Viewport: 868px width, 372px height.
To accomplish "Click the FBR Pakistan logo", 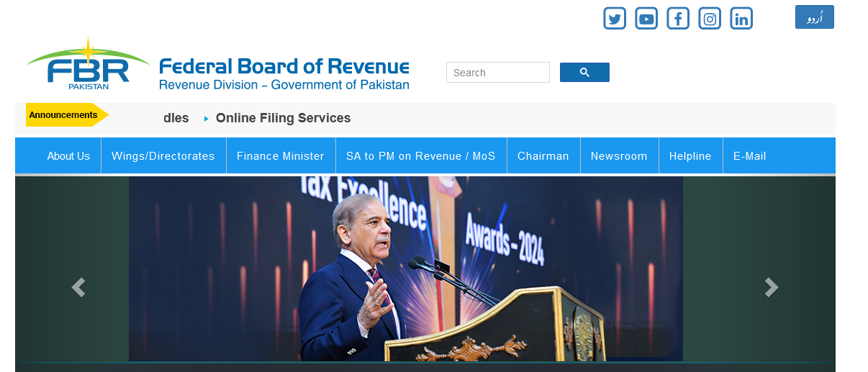I will click(88, 65).
